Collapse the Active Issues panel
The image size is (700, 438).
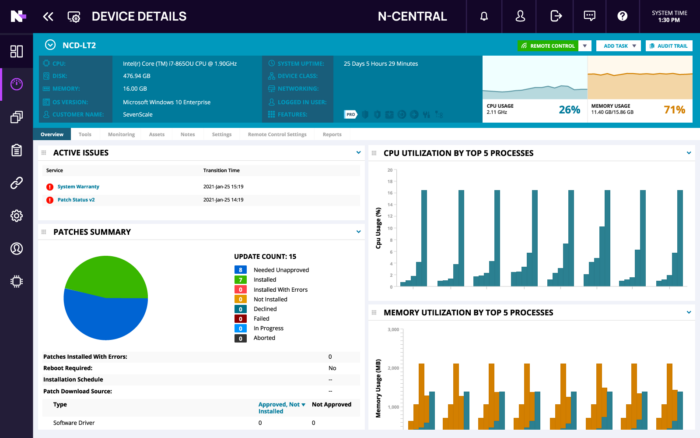pyautogui.click(x=358, y=153)
